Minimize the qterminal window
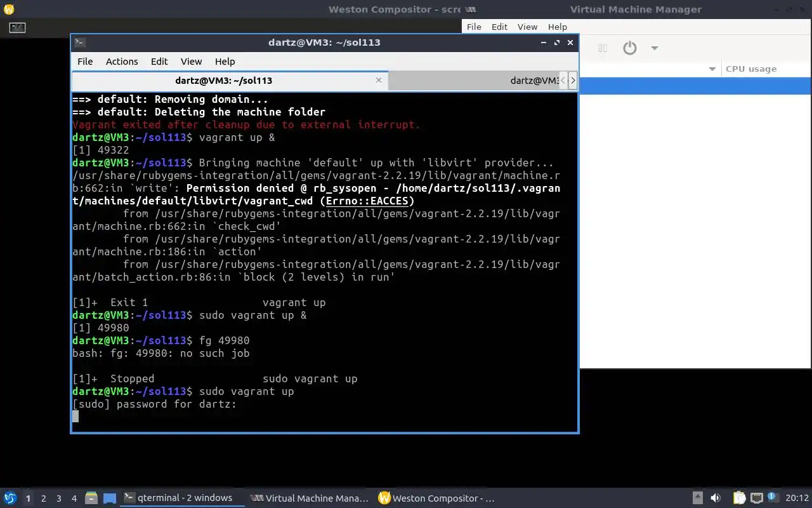This screenshot has height=508, width=812. coord(543,43)
